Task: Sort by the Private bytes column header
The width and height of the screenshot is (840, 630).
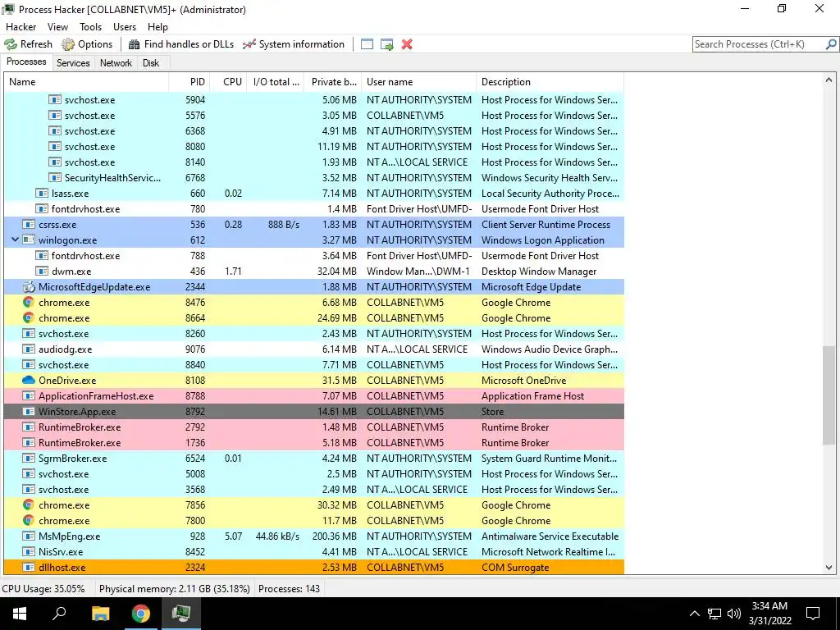Action: [x=333, y=82]
